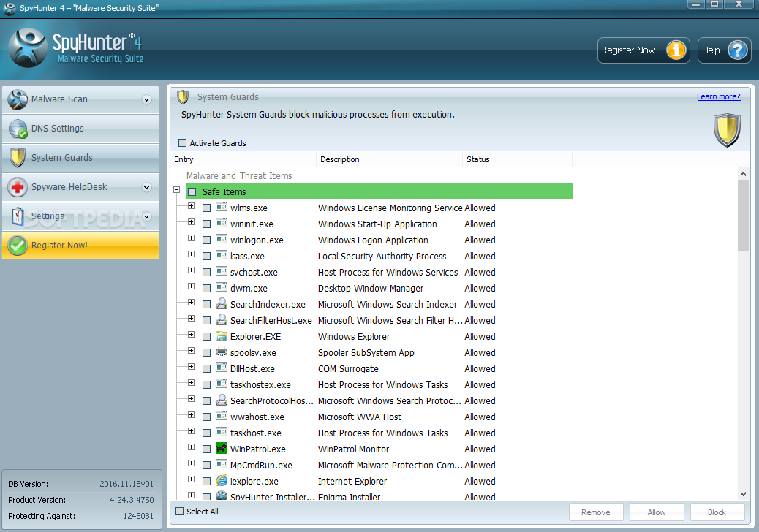The image size is (759, 532).
Task: Click the Malware Scan magnifier icon
Action: tap(18, 99)
